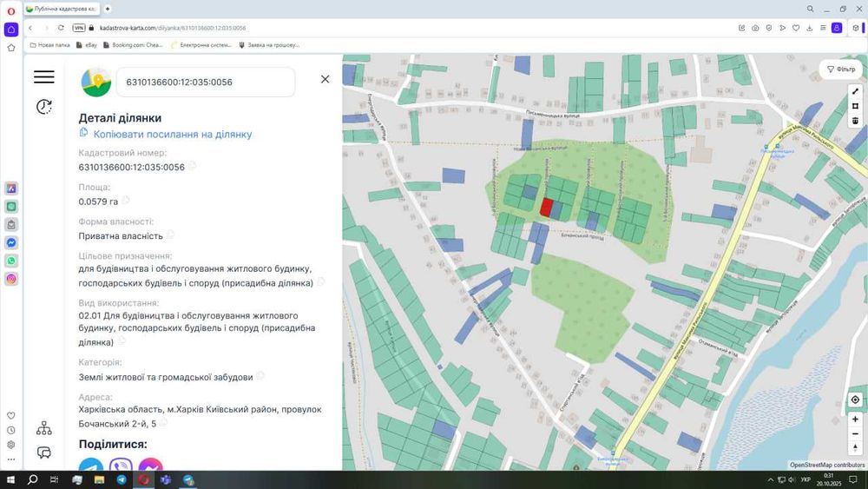This screenshot has height=489, width=868.
Task: Zoom in using the map plus button
Action: point(855,420)
